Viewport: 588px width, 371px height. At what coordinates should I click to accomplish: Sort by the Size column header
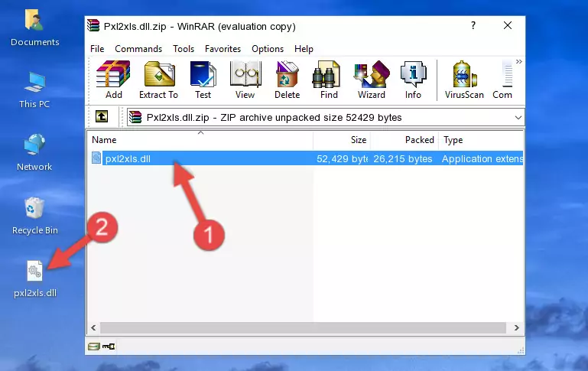[342, 140]
